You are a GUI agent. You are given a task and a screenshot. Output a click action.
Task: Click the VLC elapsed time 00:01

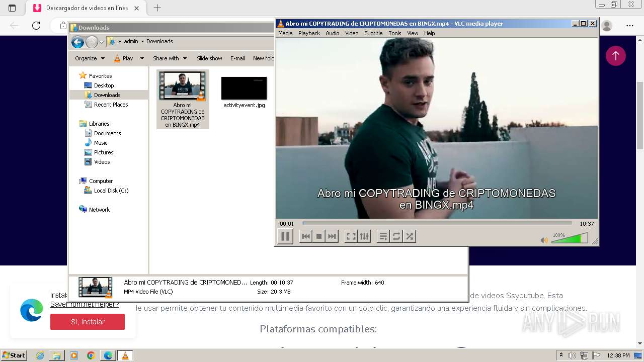point(287,224)
